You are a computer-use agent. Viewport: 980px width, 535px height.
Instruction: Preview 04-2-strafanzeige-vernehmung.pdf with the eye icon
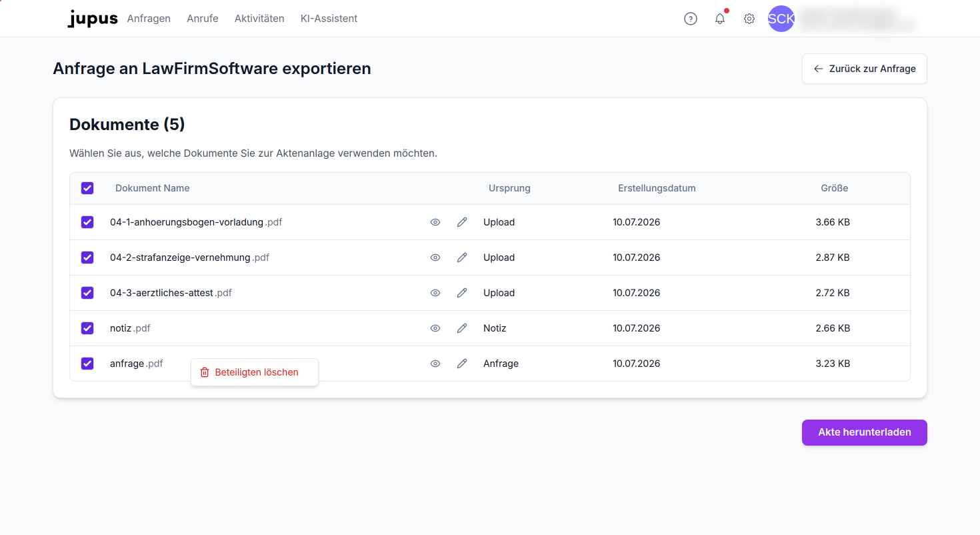tap(435, 257)
